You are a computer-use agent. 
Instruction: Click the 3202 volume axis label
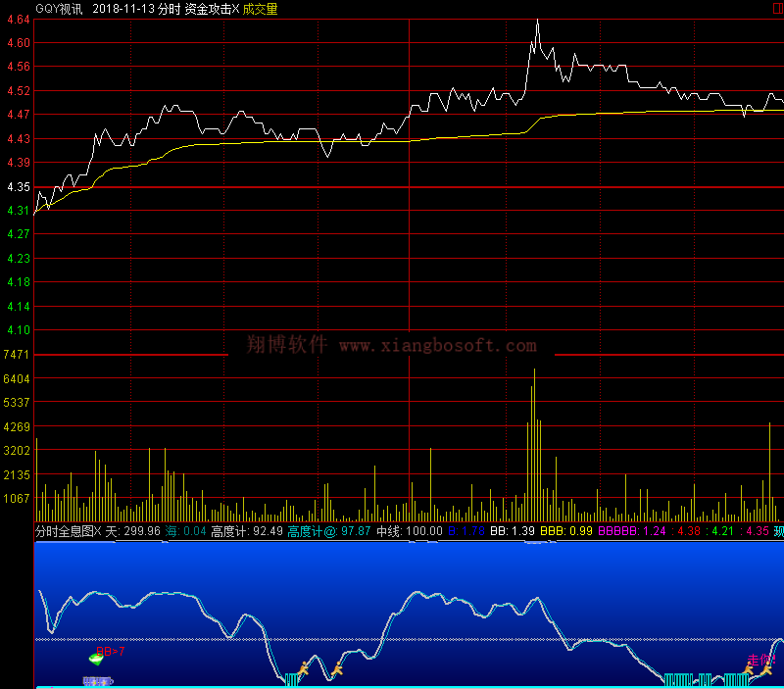pyautogui.click(x=17, y=451)
